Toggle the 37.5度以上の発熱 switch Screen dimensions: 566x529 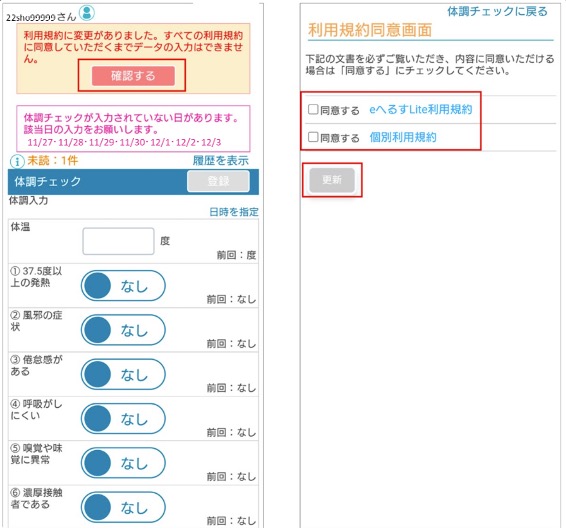[123, 286]
